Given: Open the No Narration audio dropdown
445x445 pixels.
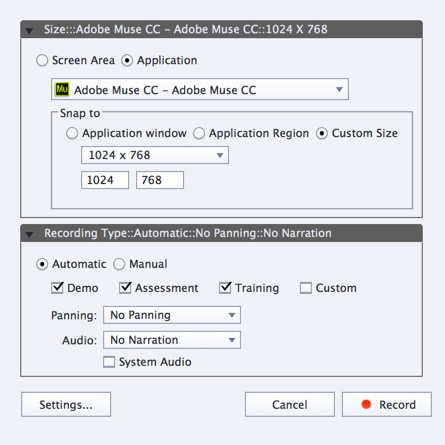Looking at the screenshot, I should (x=172, y=340).
